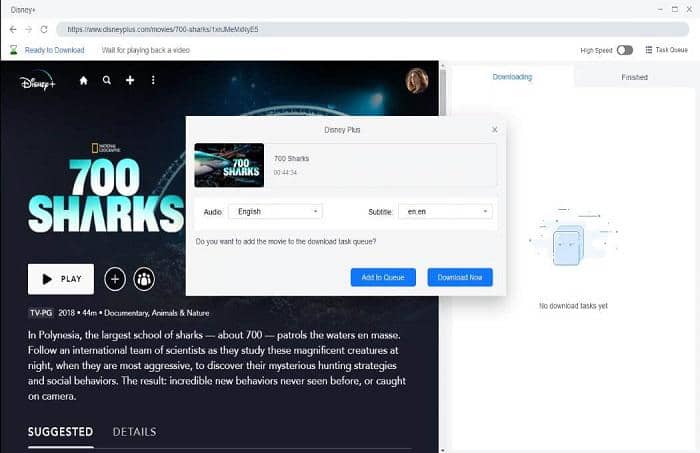This screenshot has height=453, width=700.
Task: Open the user profile avatar
Action: [x=417, y=81]
